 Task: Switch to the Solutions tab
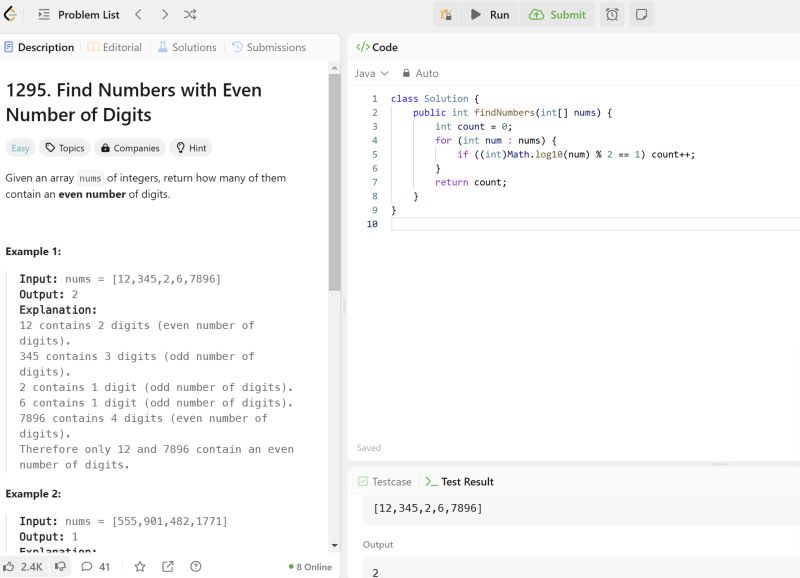(x=187, y=47)
